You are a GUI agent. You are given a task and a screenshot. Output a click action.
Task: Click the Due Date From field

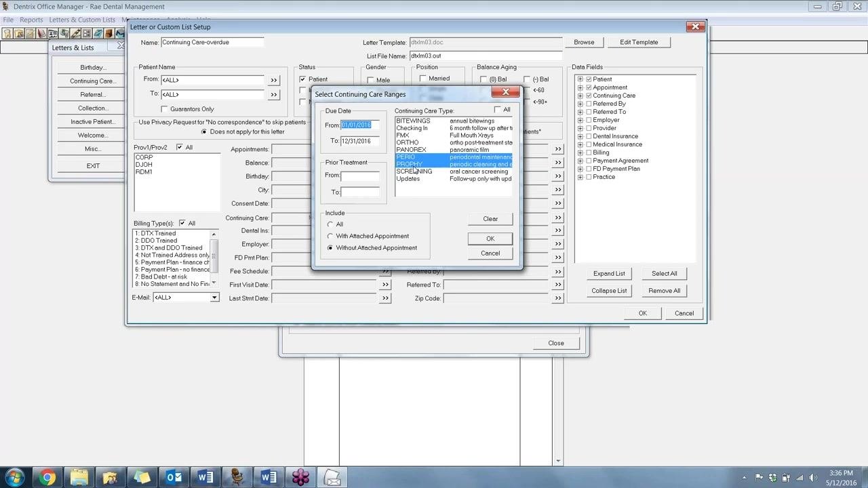[x=359, y=125]
